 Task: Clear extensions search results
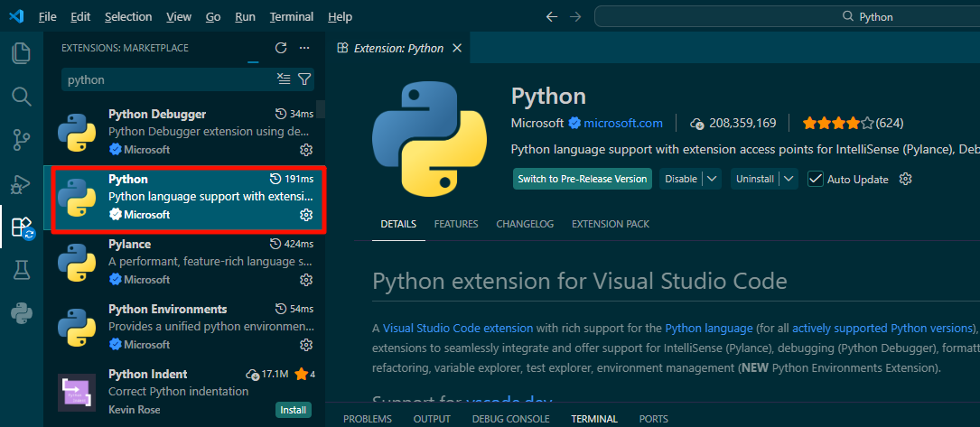tap(284, 79)
